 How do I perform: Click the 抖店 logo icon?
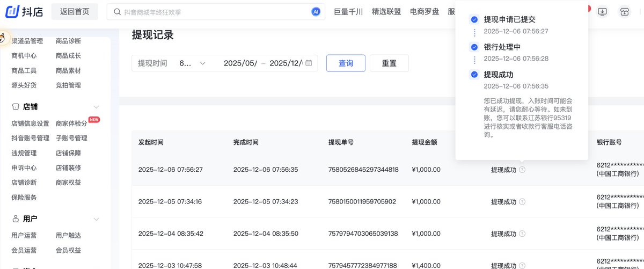point(12,11)
